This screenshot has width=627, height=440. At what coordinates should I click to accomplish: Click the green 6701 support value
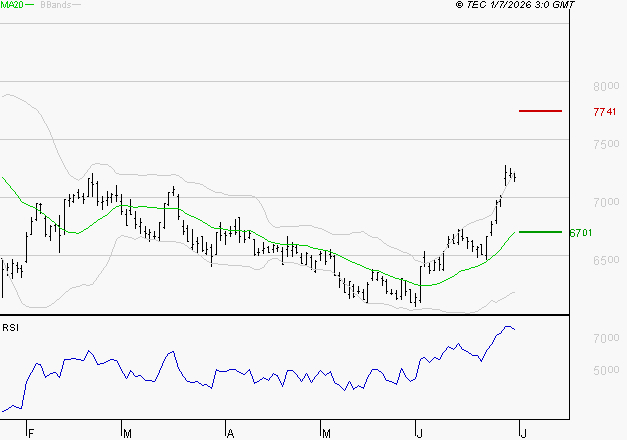tap(581, 233)
